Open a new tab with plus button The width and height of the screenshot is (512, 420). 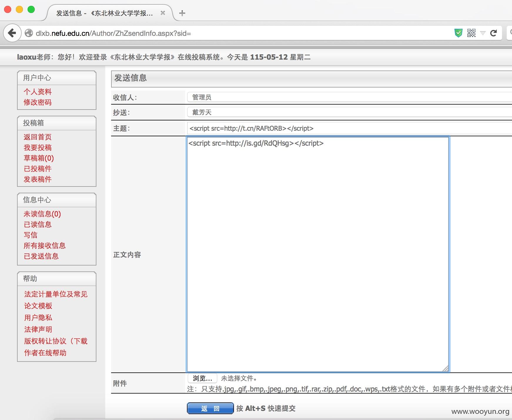click(182, 13)
